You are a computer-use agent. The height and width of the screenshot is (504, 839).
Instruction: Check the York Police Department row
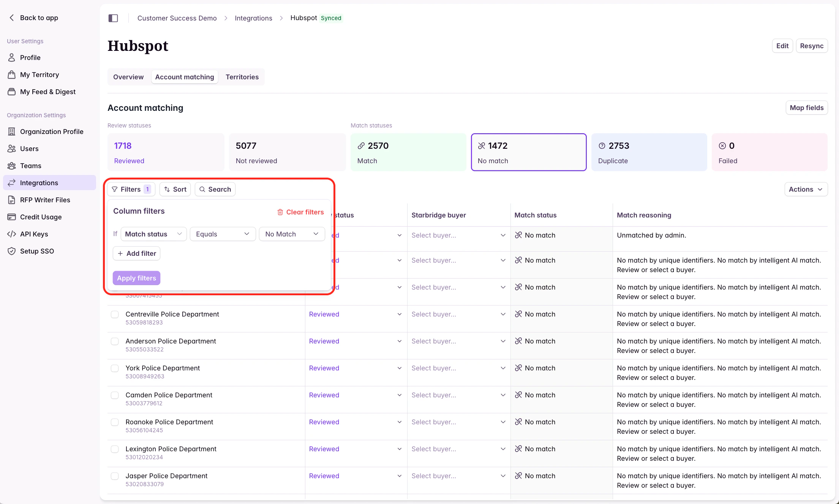coord(115,369)
